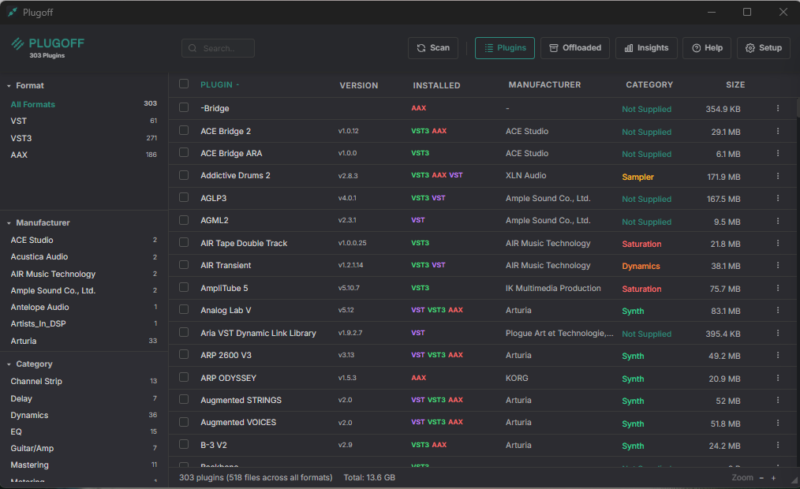800x489 pixels.
Task: Open the kebab menu for B-3 V2
Action: 778,445
